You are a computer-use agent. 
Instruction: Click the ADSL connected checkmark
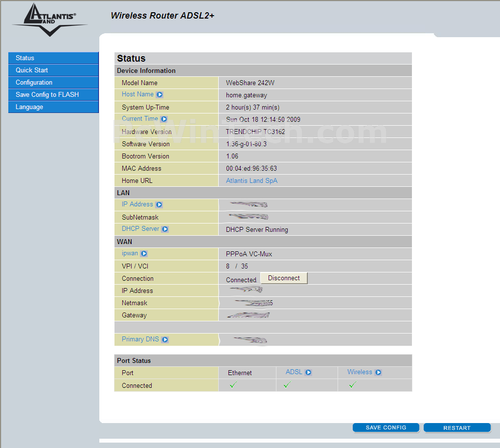tap(287, 385)
